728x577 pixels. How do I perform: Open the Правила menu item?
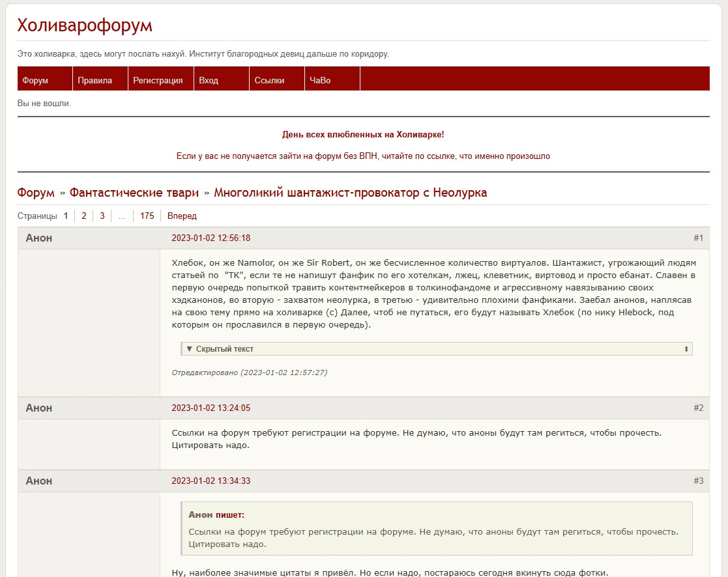(x=95, y=81)
